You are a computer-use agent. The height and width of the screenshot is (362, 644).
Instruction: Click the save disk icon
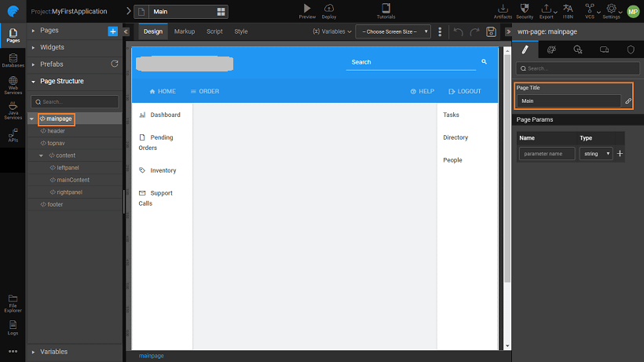coord(491,31)
